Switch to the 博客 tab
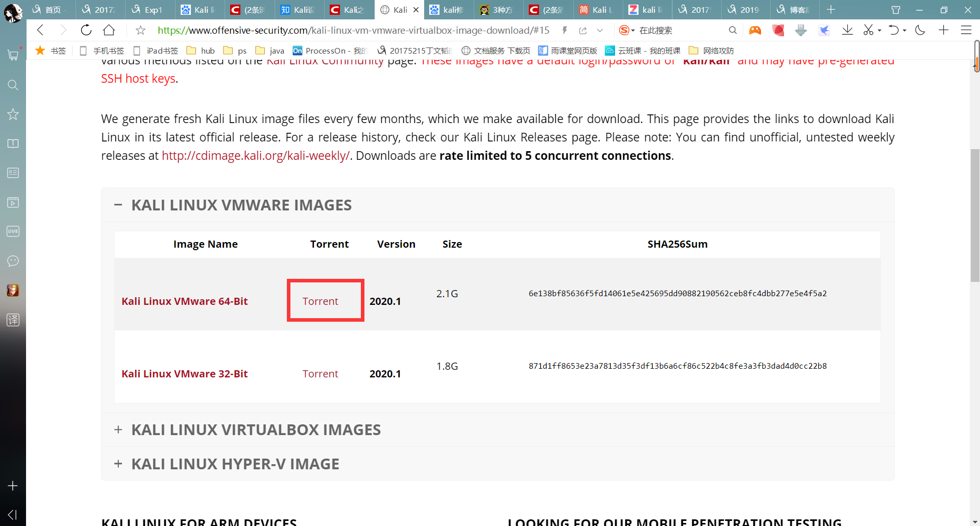This screenshot has width=980, height=526. [x=795, y=10]
